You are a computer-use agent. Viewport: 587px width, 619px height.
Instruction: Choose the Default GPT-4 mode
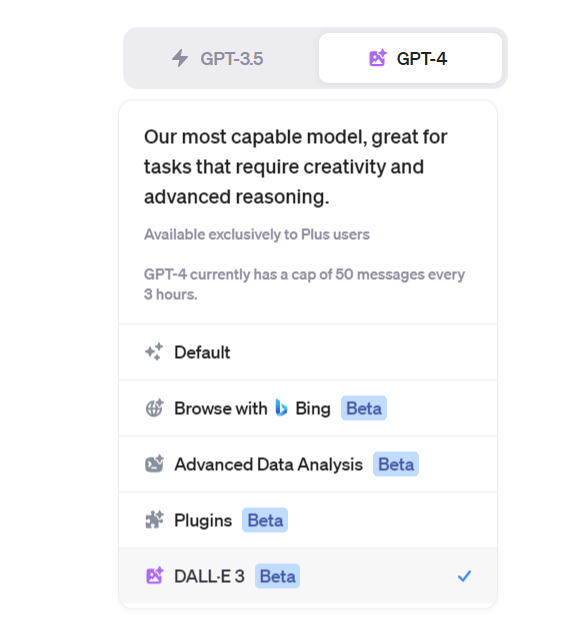[308, 352]
